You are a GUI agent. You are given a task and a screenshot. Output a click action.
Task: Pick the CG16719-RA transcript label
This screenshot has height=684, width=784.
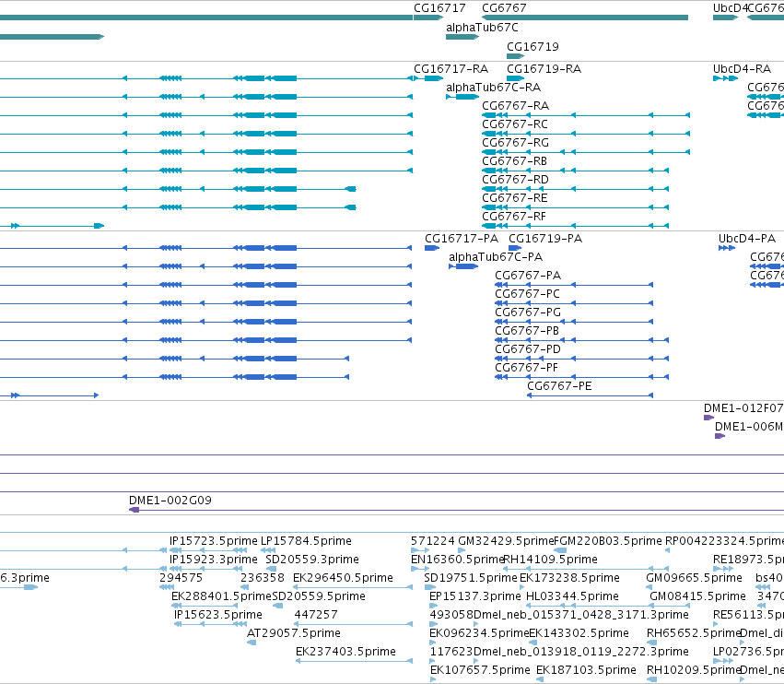click(x=544, y=68)
